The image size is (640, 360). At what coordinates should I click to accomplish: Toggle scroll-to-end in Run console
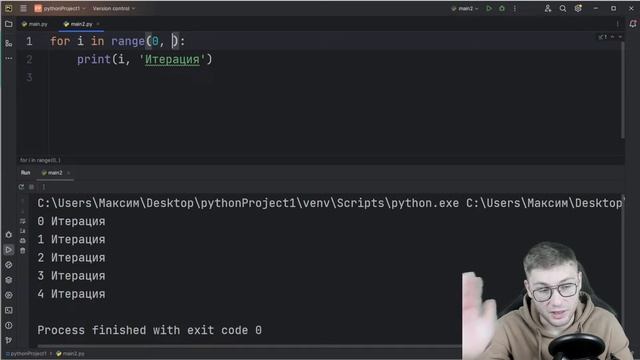[x=22, y=231]
